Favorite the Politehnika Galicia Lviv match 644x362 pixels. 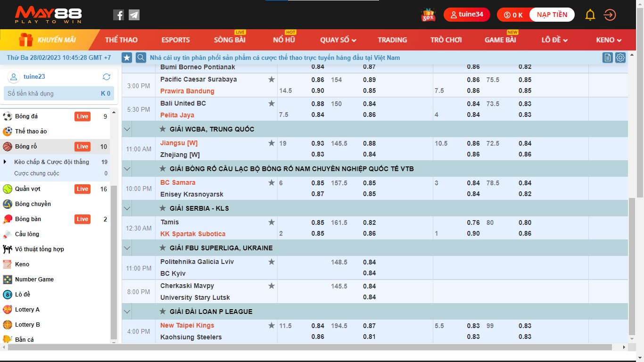coord(272,262)
